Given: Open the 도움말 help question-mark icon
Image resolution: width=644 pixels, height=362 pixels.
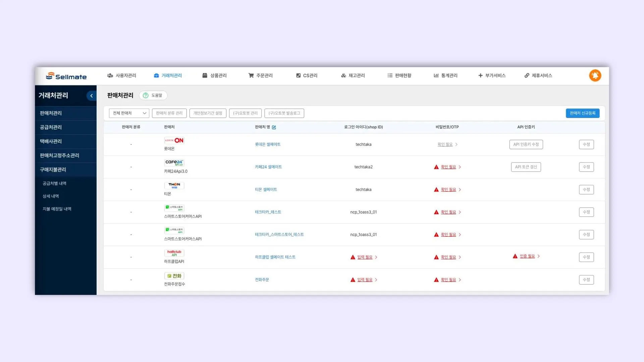Looking at the screenshot, I should (146, 96).
